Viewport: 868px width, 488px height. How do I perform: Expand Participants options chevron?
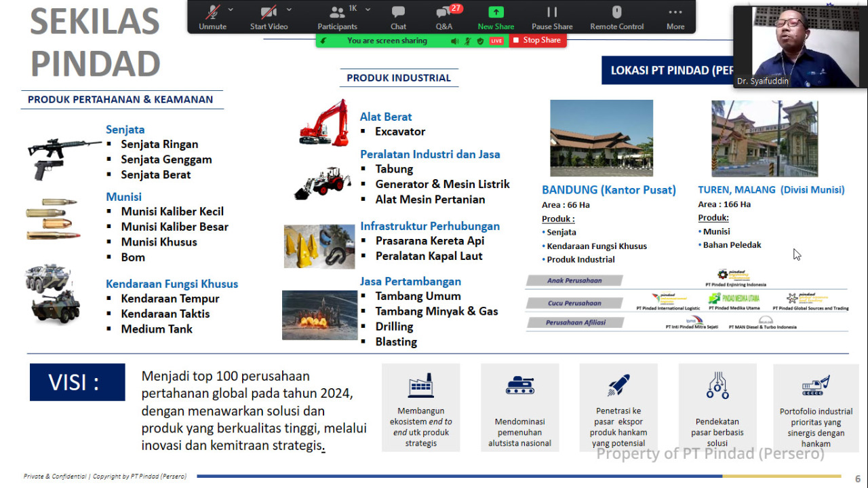point(368,10)
